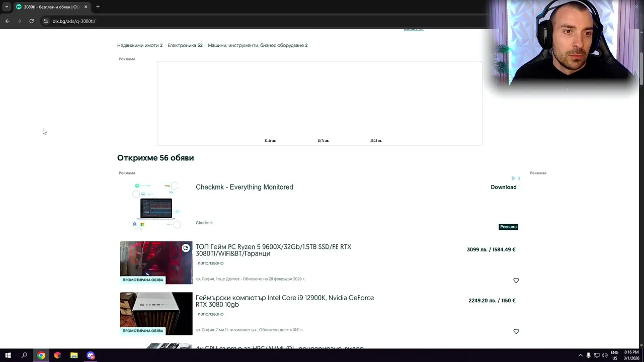Go back with the browser back arrow
644x362 pixels.
tap(7, 21)
